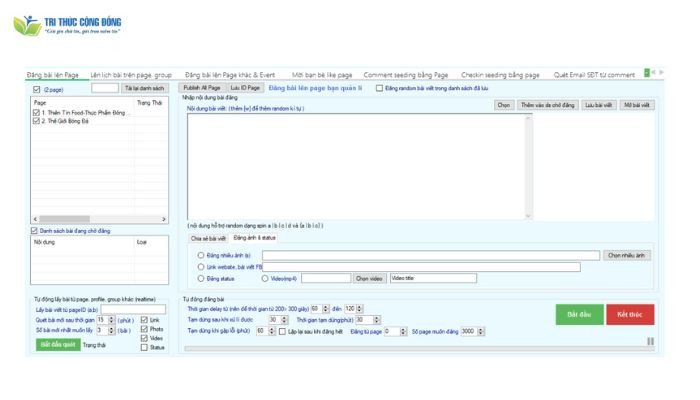Switch to the 'Chia sẻ bài viết' tab
Image resolution: width=700 pixels, height=400 pixels.
[x=209, y=238]
